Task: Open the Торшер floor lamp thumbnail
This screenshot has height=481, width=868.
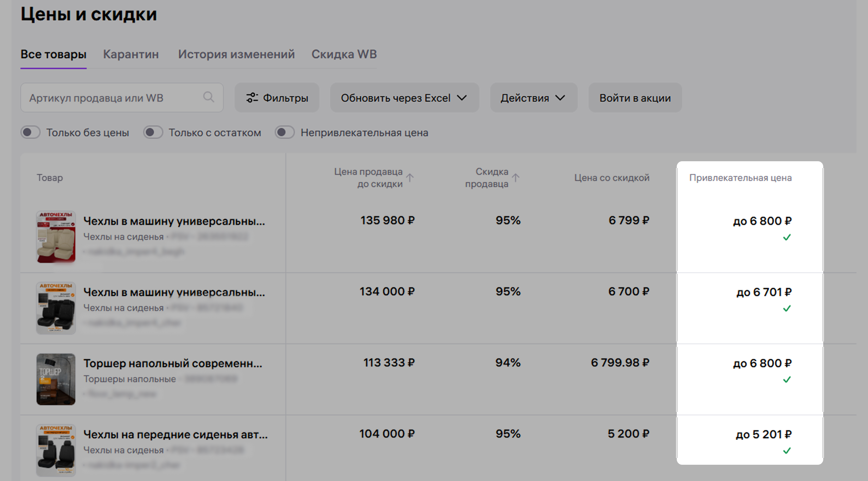Action: [x=56, y=379]
